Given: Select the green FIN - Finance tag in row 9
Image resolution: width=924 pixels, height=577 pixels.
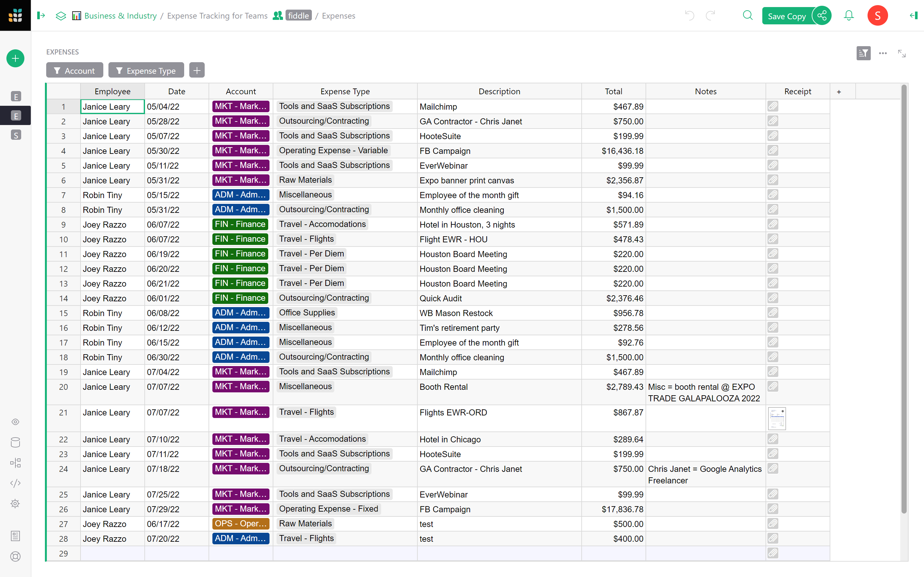Looking at the screenshot, I should [x=240, y=224].
